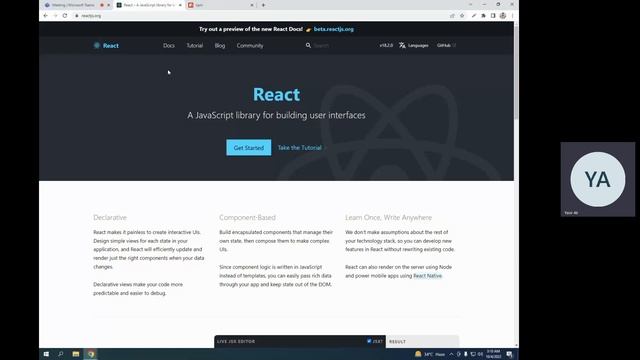Open the React Native link
Screen dimensions: 640x360
(x=427, y=276)
